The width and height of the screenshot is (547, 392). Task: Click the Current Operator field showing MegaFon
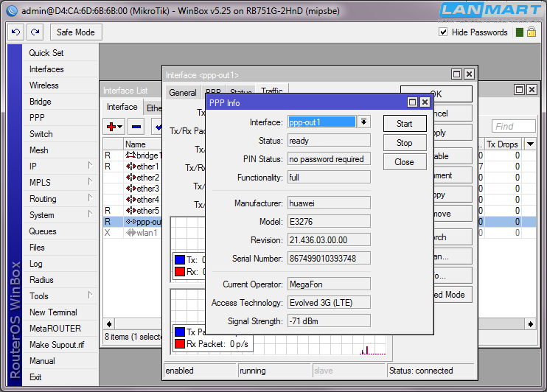click(x=329, y=284)
